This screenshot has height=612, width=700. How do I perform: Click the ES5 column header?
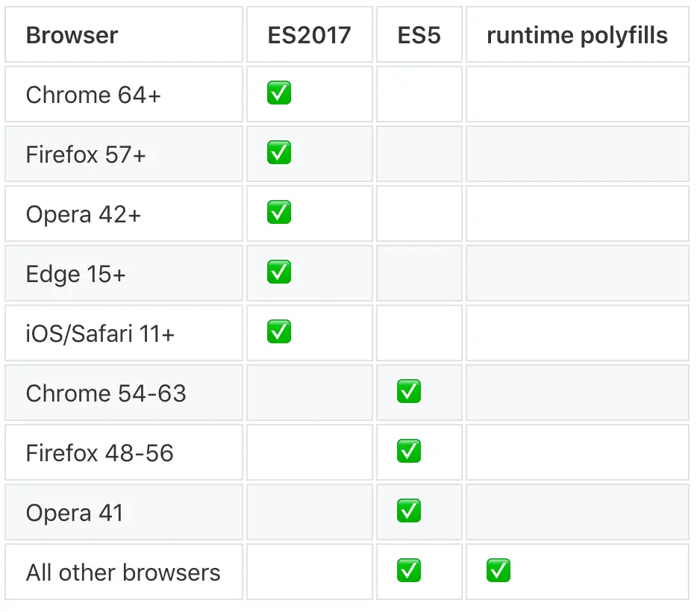pos(419,35)
